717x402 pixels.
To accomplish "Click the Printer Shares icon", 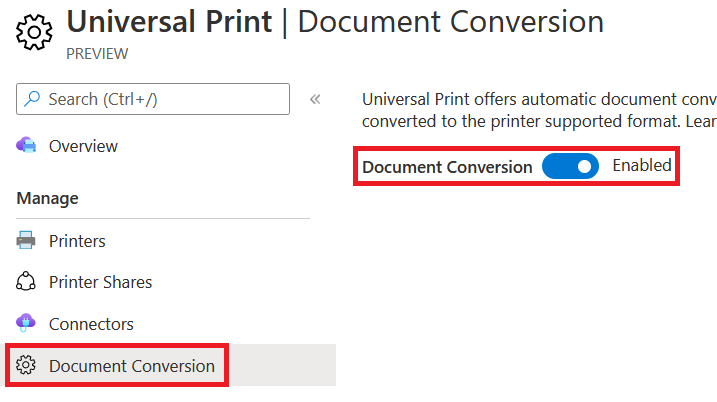I will coord(27,282).
